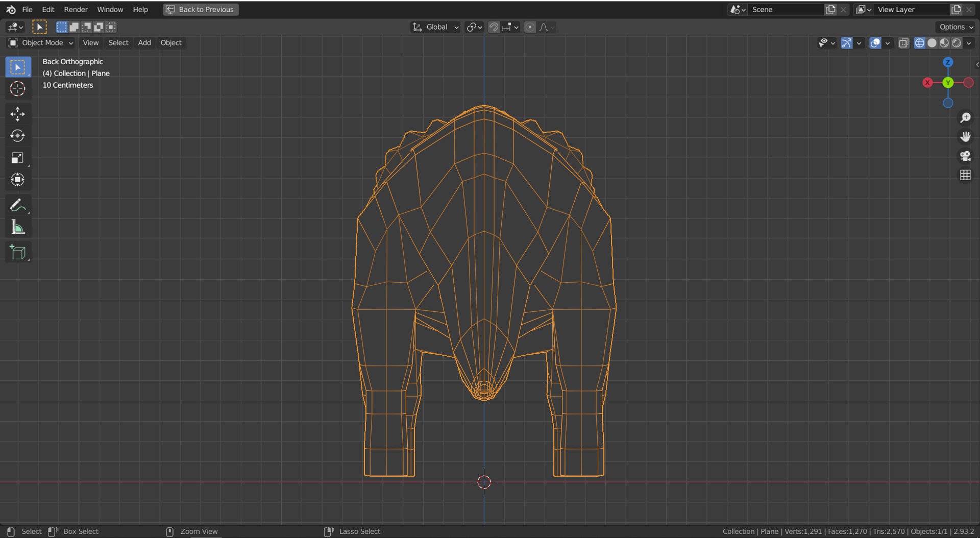Open the gizmo settings dropdown arrow

pos(859,43)
